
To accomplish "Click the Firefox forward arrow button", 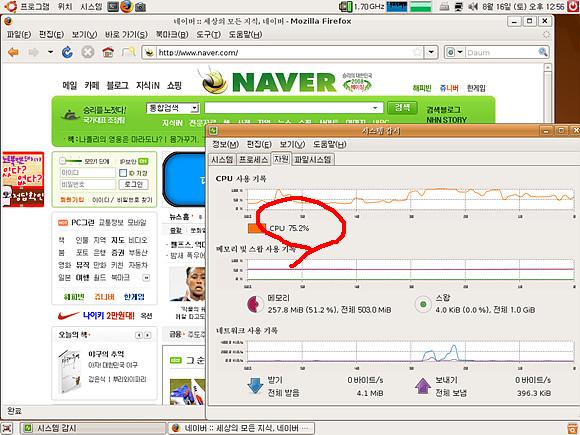I will coord(34,52).
